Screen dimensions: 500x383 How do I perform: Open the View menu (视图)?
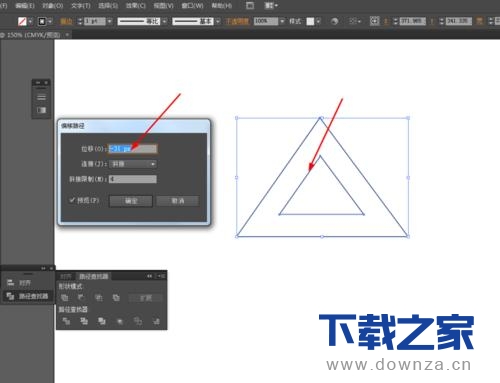click(163, 6)
